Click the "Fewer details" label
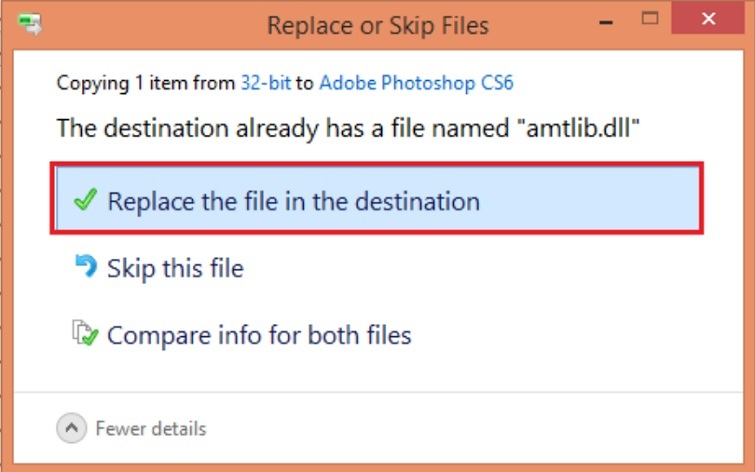The width and height of the screenshot is (755, 472). point(150,429)
